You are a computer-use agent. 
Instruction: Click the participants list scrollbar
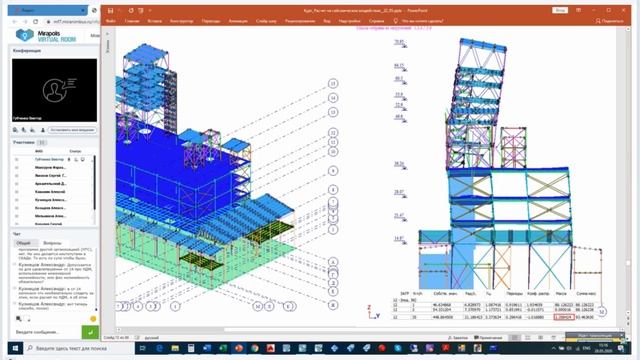pyautogui.click(x=95, y=182)
